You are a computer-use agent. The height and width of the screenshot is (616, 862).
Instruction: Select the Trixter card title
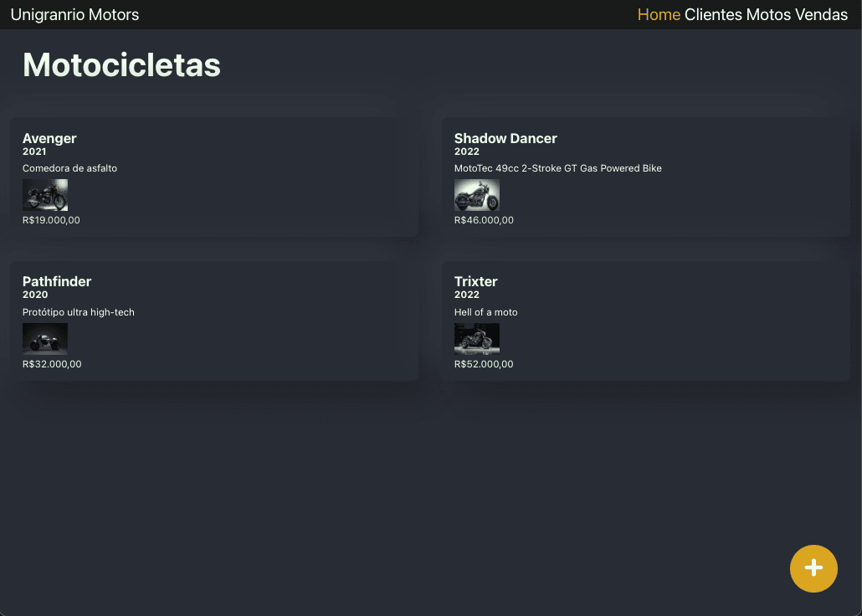(x=475, y=281)
